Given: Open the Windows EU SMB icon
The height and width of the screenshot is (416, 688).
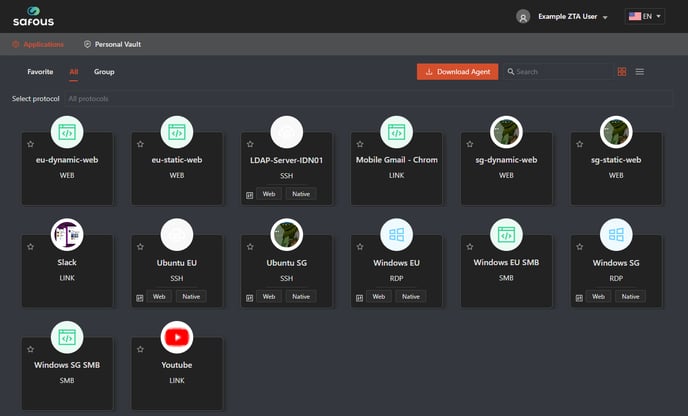Looking at the screenshot, I should (507, 235).
